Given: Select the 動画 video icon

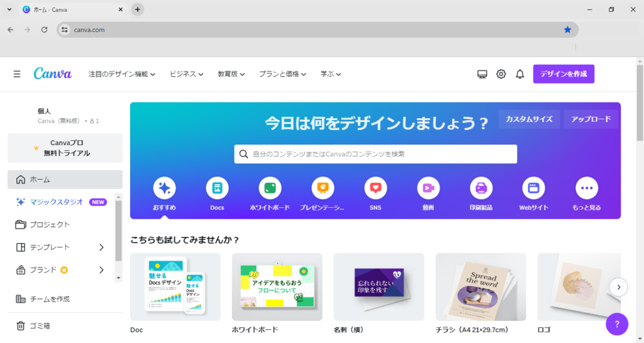Looking at the screenshot, I should click(428, 188).
